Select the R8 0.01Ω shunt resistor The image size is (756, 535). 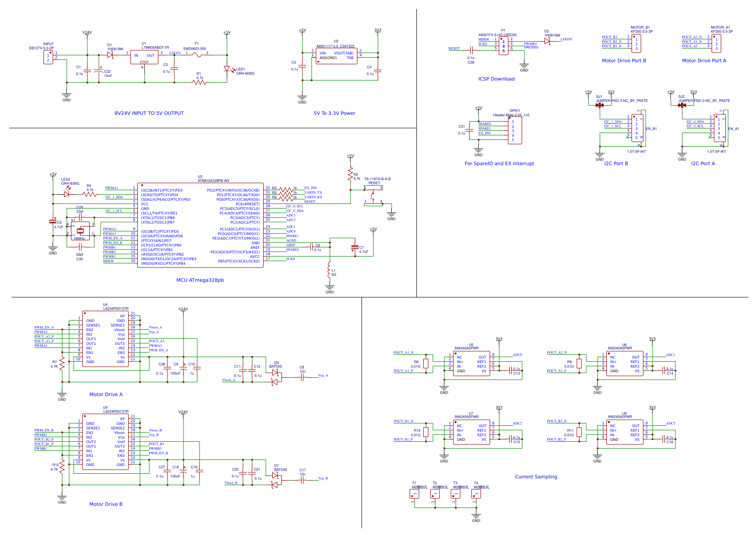point(426,364)
